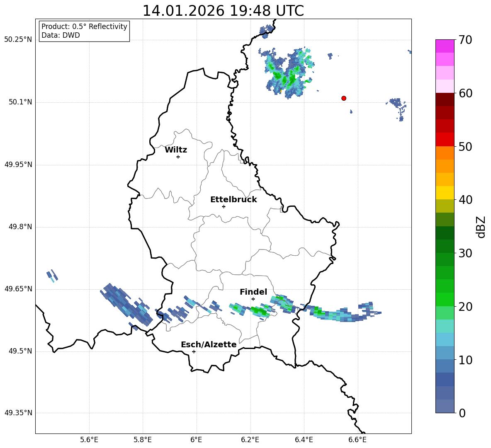Click the 49.95°N latitude label
Viewport: 491px width, 448px height.
pos(18,165)
